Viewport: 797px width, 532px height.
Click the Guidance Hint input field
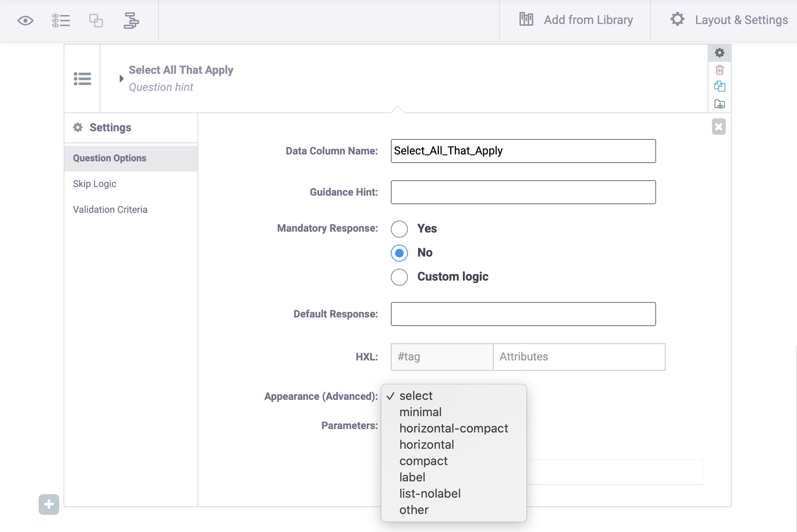point(523,192)
